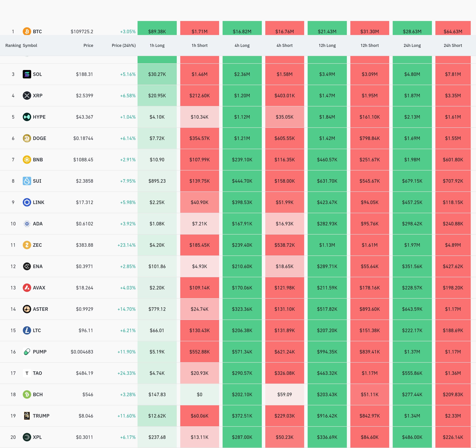Viewport: 476px width, 448px height.
Task: Click the Bitcoin coin icon
Action: [27, 31]
